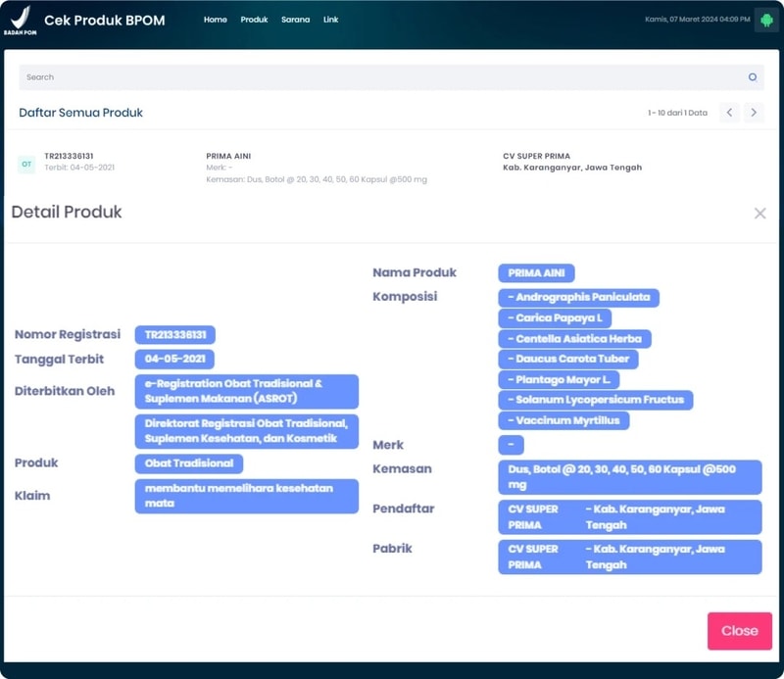
Task: Click the Pendaftar CV SUPER PRIMA badge
Action: (630, 517)
